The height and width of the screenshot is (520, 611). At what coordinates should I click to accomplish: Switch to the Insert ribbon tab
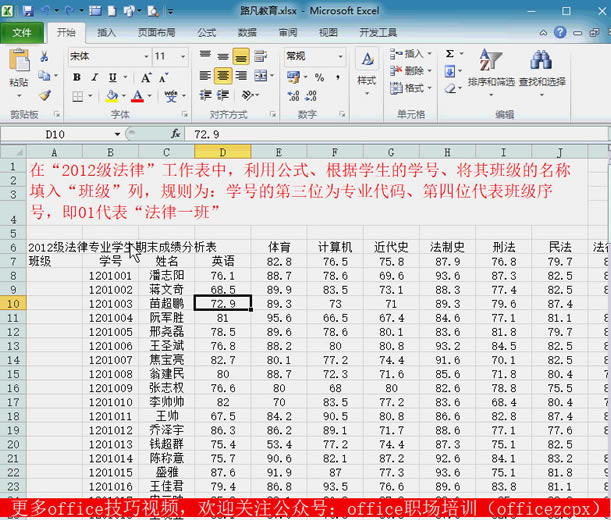pyautogui.click(x=107, y=33)
